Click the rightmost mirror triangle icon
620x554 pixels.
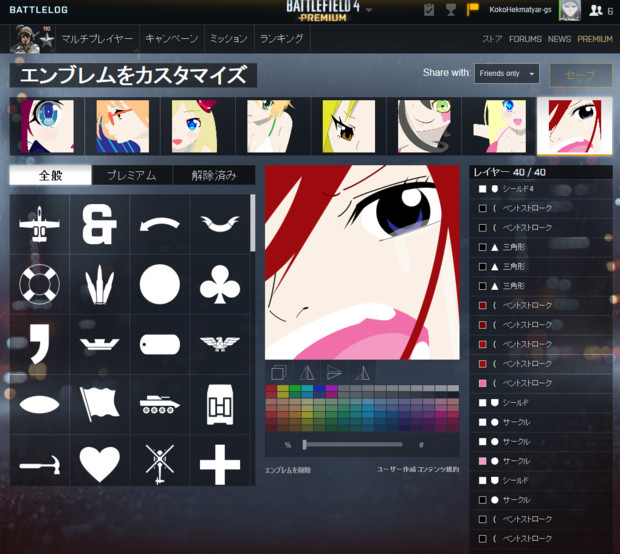click(x=362, y=372)
